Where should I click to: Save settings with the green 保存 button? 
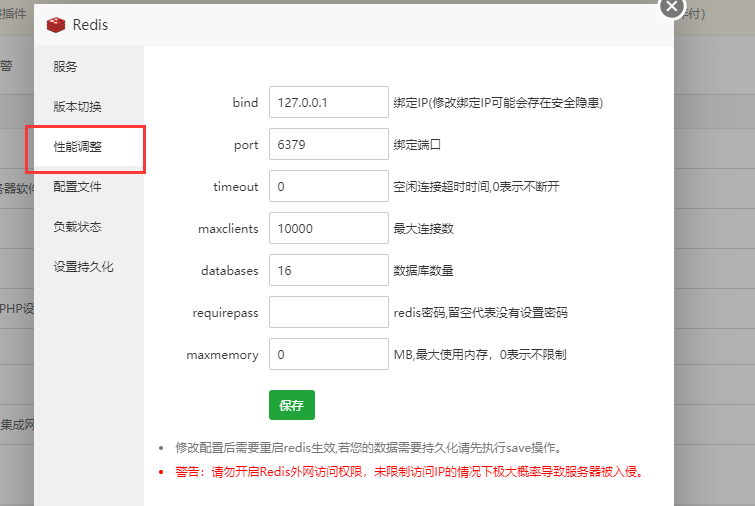(292, 405)
